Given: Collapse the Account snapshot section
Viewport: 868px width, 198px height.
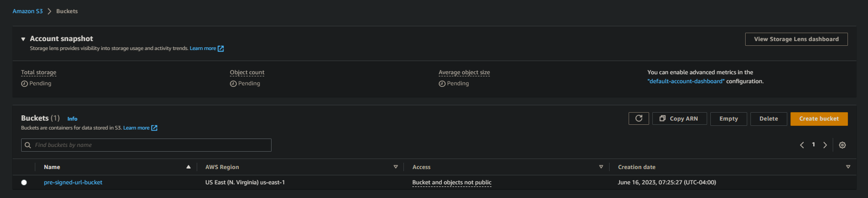Looking at the screenshot, I should point(23,39).
